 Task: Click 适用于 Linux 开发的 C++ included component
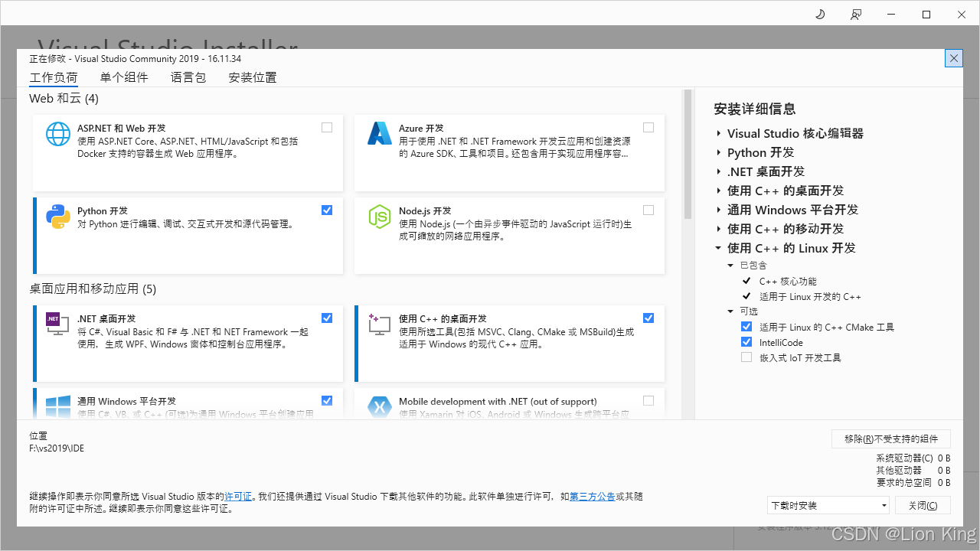810,296
